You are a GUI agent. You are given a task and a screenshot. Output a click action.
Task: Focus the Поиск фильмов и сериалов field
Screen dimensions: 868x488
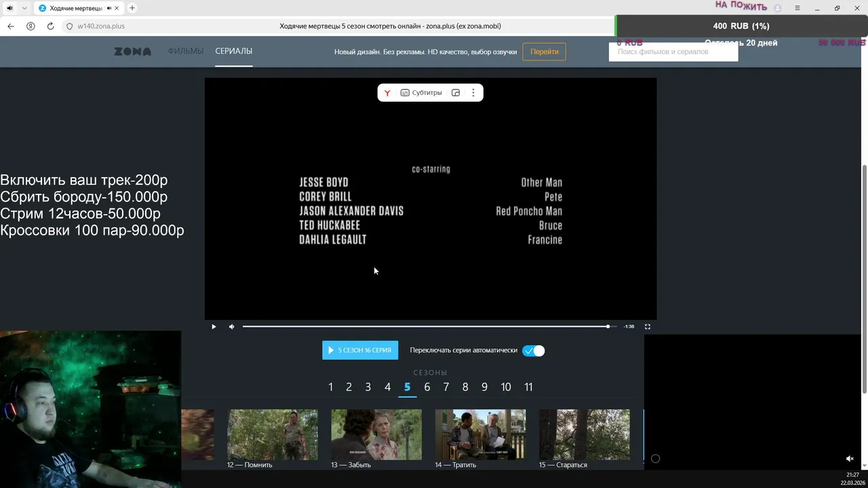[673, 52]
